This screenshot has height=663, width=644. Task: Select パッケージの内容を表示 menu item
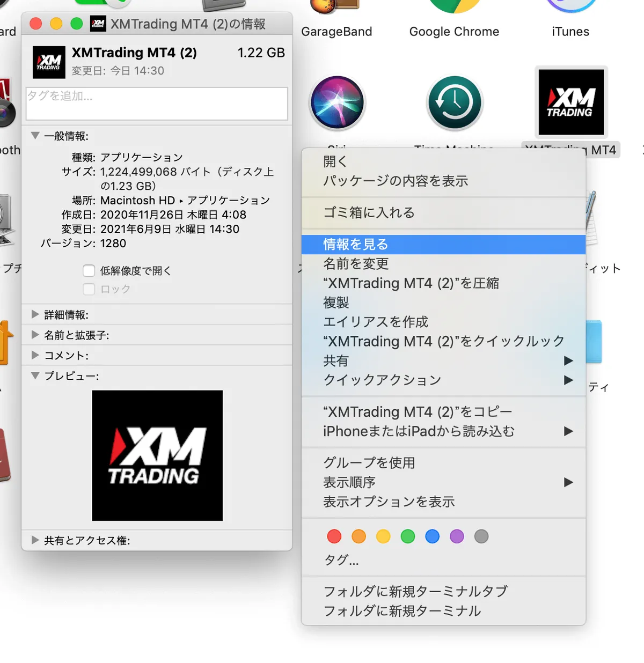click(443, 181)
